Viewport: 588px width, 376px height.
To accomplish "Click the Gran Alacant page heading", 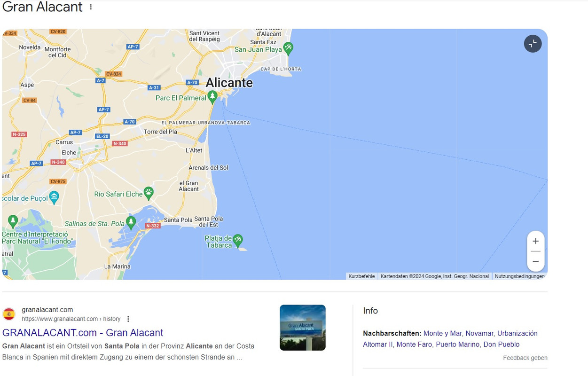I will [42, 7].
